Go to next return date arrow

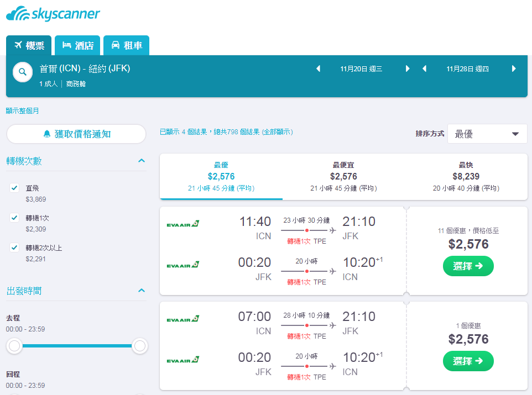(514, 69)
